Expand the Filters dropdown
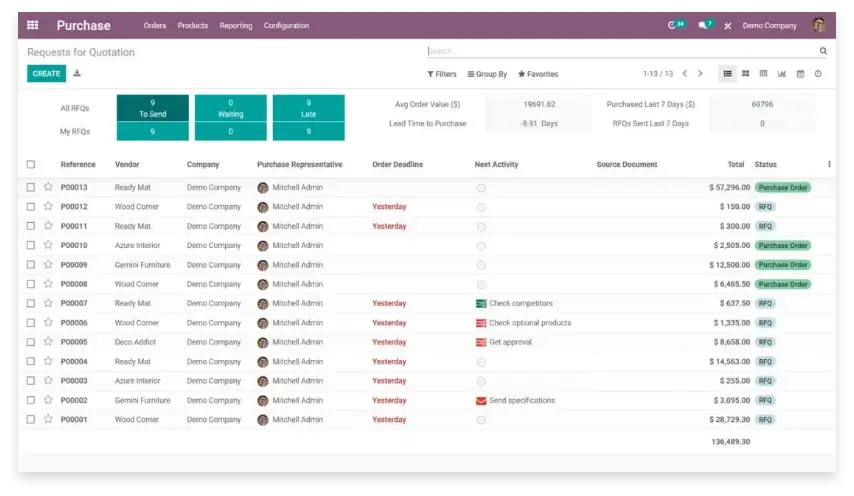This screenshot has width=854, height=496. (442, 74)
